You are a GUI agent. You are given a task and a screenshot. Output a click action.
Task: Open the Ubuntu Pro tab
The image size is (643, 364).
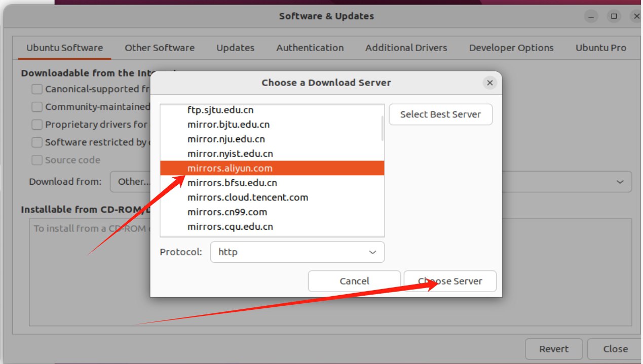[x=600, y=48]
